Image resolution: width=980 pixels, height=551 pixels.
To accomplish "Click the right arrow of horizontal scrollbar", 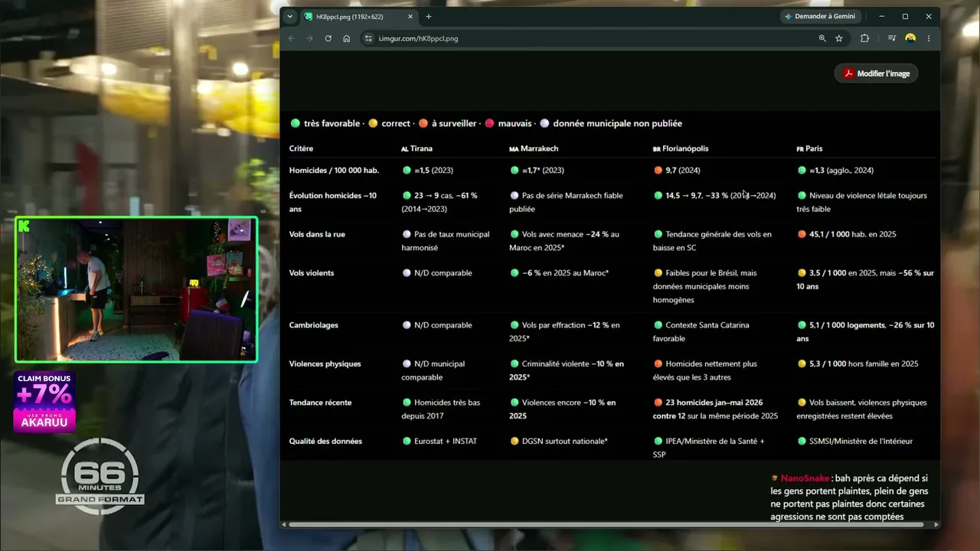I will [936, 525].
